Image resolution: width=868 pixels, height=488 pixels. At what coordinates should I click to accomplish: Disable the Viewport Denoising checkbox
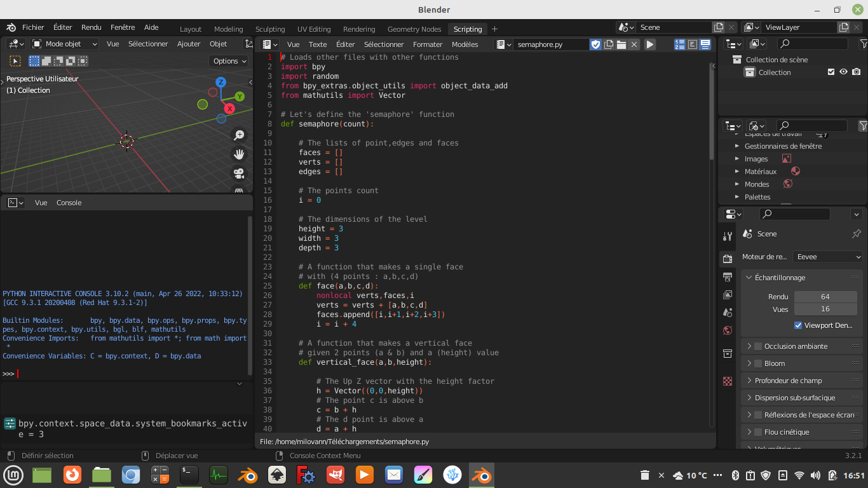coord(798,325)
